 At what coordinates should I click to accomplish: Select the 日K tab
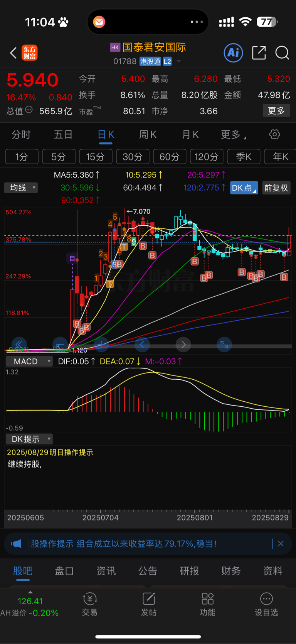(106, 135)
